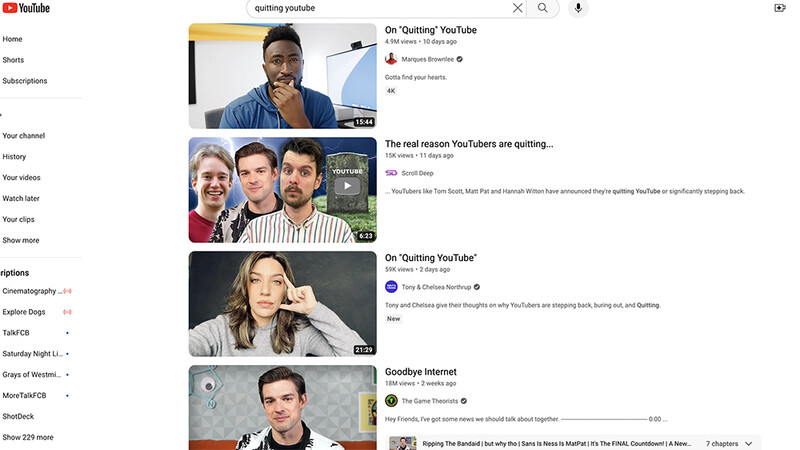Click 15K views 11 days ago metadata

419,155
